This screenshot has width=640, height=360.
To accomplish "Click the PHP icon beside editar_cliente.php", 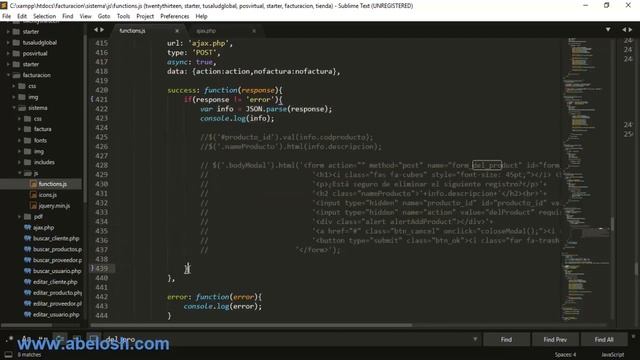I will click(28, 282).
